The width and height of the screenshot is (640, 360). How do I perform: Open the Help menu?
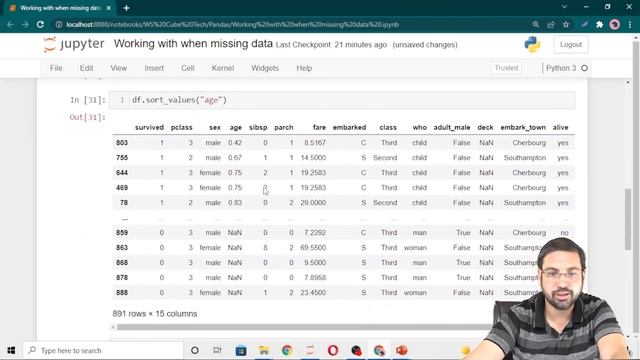tap(304, 68)
